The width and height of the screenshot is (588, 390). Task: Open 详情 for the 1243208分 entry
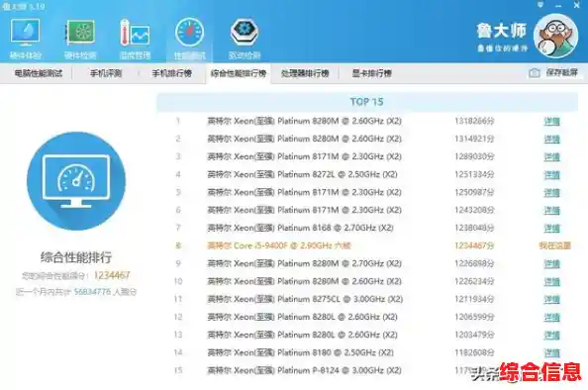point(551,211)
